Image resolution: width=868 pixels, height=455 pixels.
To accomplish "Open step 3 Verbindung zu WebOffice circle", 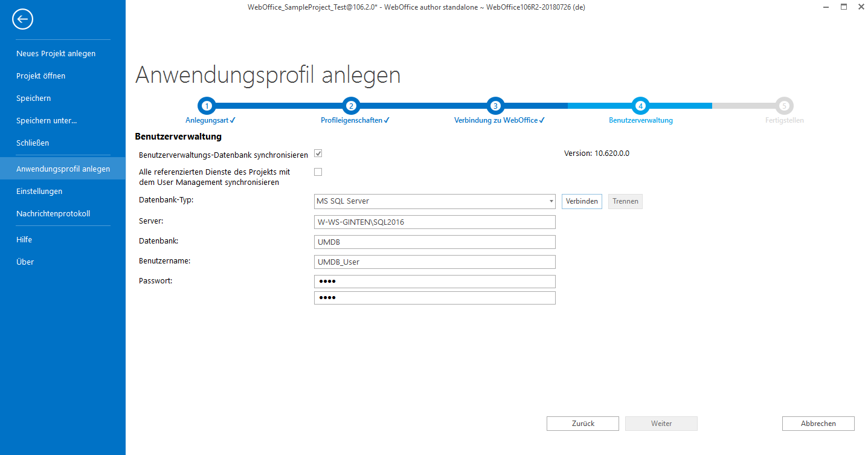I will 495,105.
